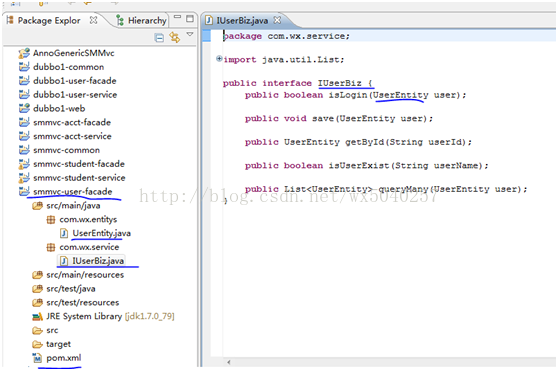Click the IUserBiz.java tree file icon
The width and height of the screenshot is (558, 371).
64,261
